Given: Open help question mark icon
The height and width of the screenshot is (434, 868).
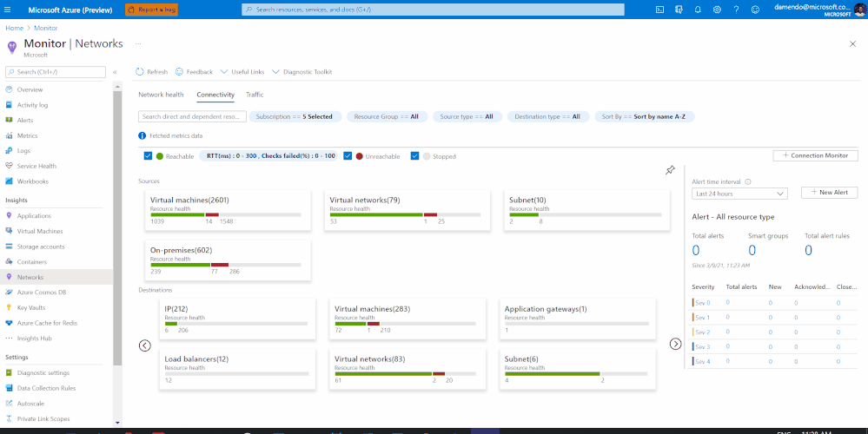Looking at the screenshot, I should point(736,10).
